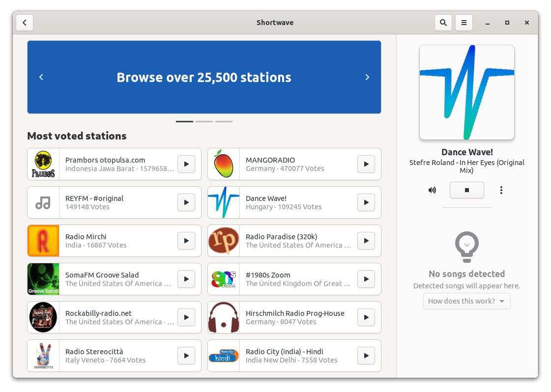
Task: Open the hamburger main menu
Action: coord(464,23)
